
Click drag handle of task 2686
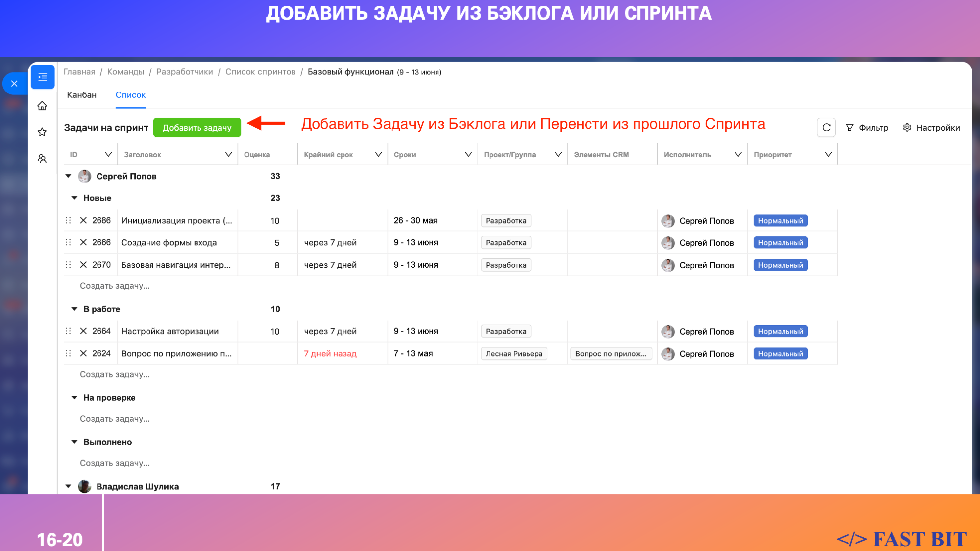(68, 221)
